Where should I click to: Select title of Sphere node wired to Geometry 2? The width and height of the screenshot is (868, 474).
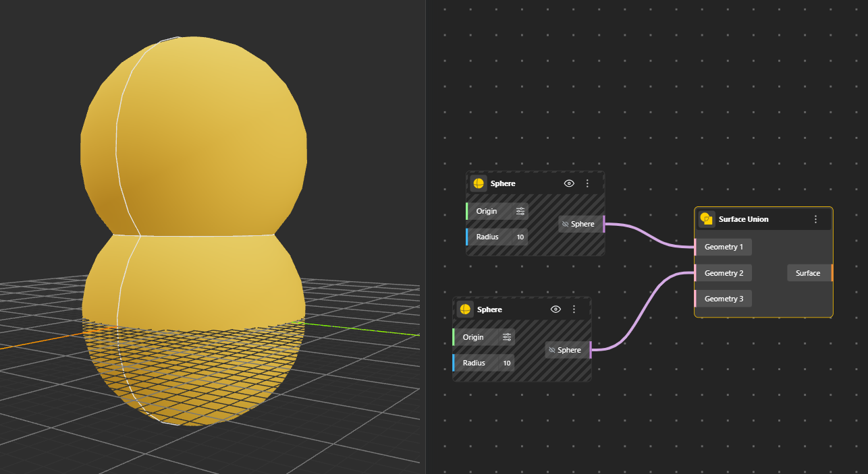(489, 309)
